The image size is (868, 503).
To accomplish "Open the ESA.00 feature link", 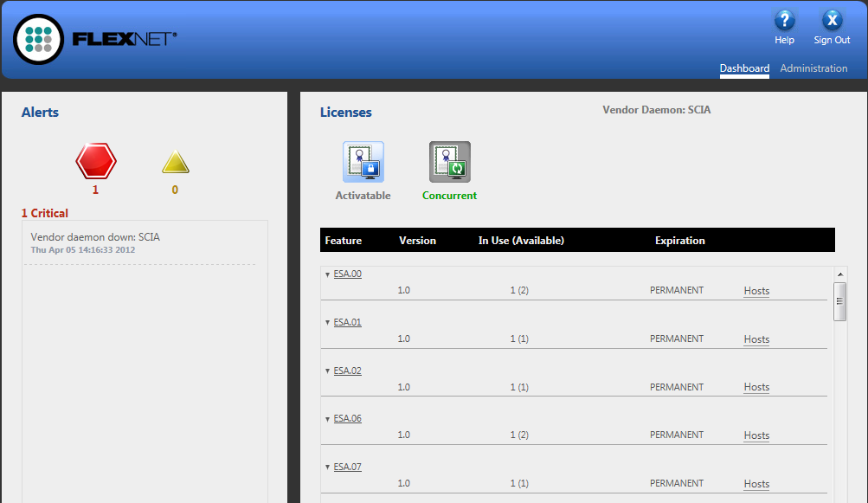I will (x=348, y=274).
